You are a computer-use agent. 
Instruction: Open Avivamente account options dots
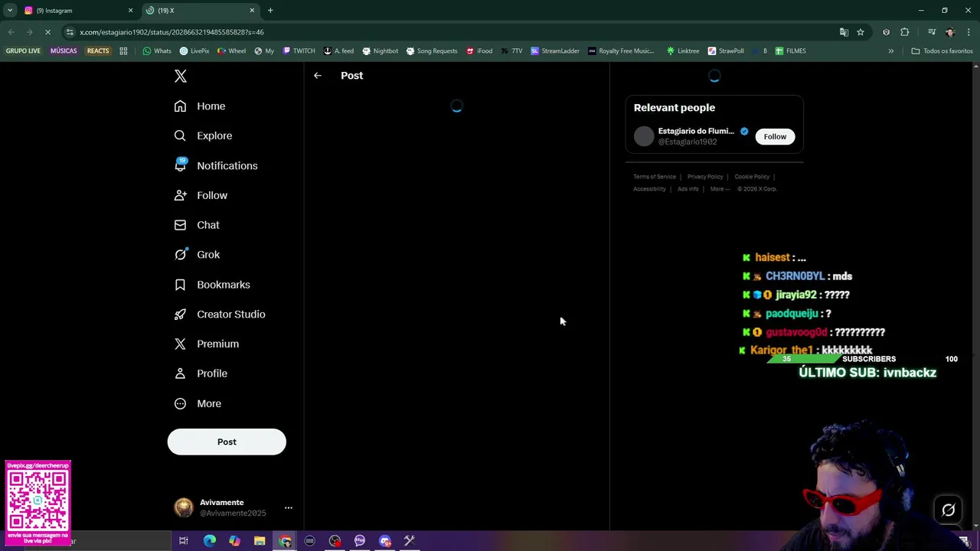pos(289,507)
